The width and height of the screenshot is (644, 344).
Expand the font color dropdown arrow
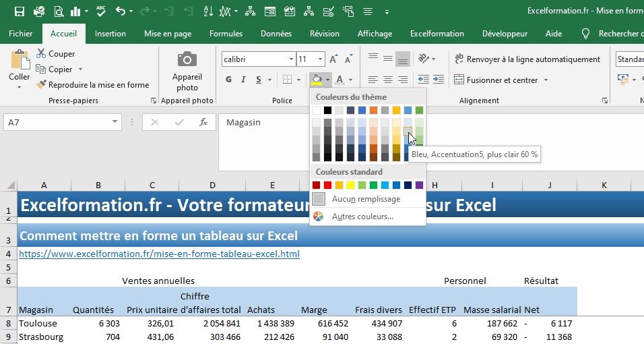pyautogui.click(x=350, y=80)
